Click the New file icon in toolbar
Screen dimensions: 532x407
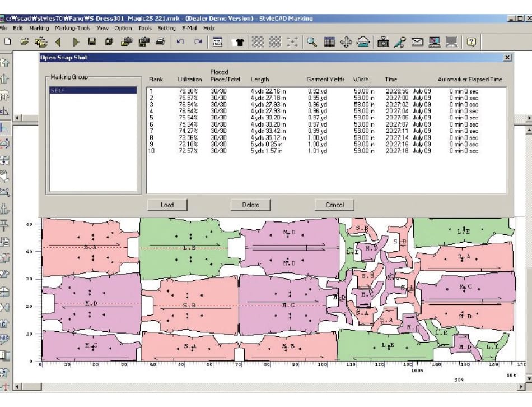7,41
